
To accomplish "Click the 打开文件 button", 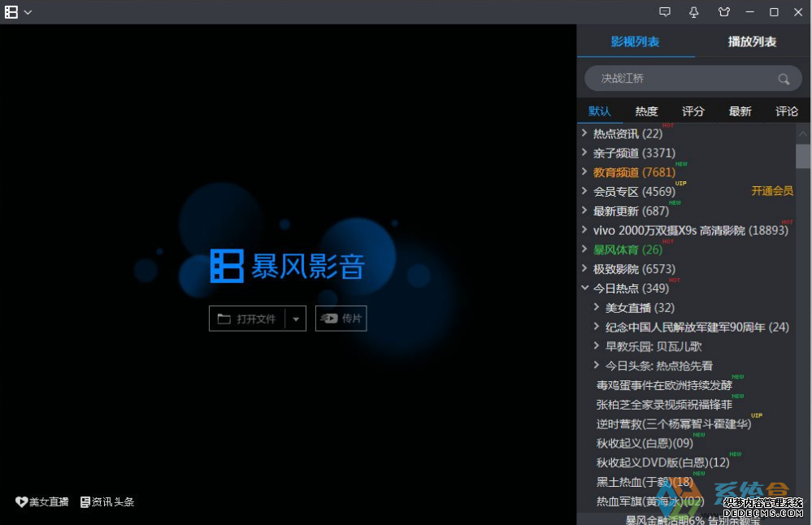I will (247, 319).
